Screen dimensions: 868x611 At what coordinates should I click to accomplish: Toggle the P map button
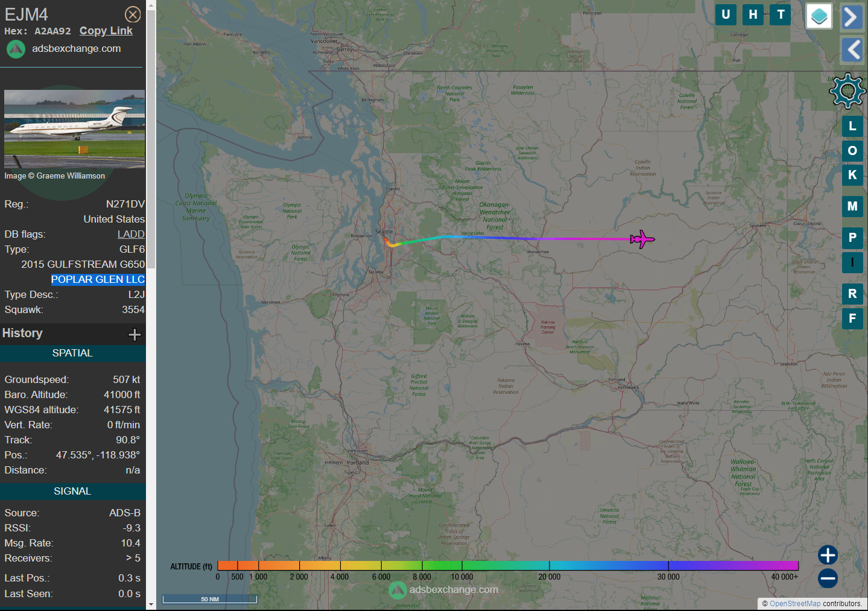pyautogui.click(x=852, y=238)
